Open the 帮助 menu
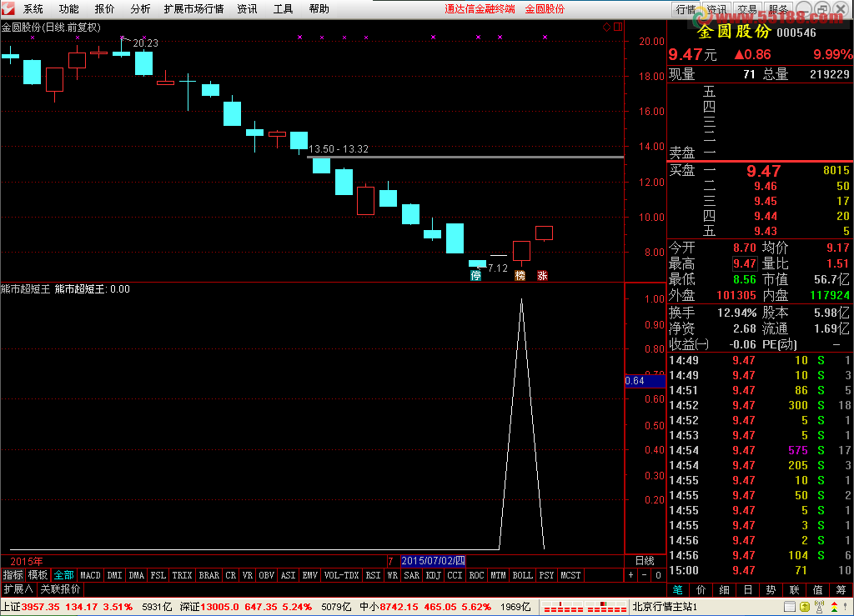 point(319,8)
